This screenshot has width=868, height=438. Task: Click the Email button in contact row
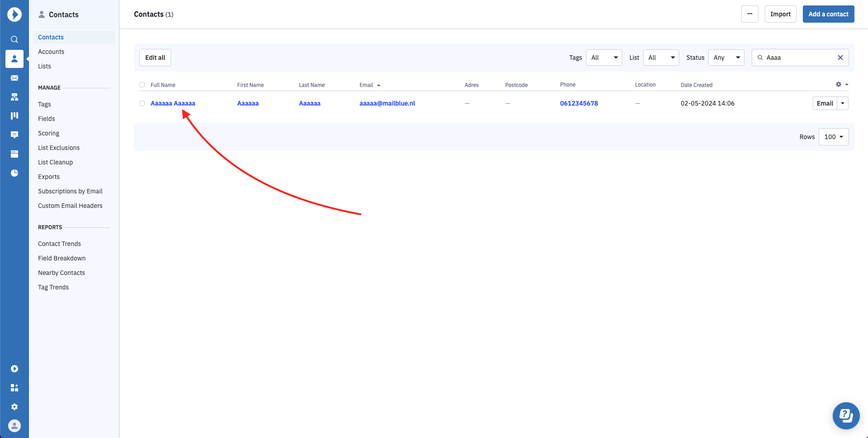pyautogui.click(x=825, y=103)
